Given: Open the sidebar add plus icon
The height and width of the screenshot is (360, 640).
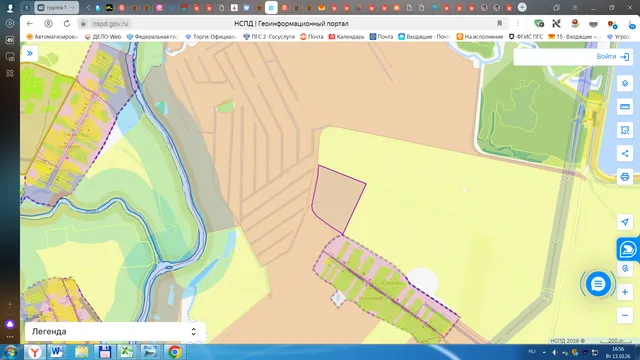Looking at the screenshot, I should click(x=10, y=304).
